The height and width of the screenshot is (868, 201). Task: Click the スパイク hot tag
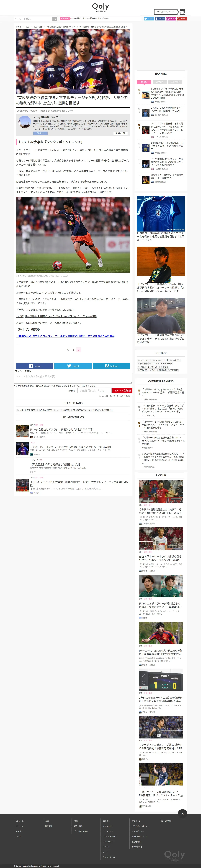175,360
